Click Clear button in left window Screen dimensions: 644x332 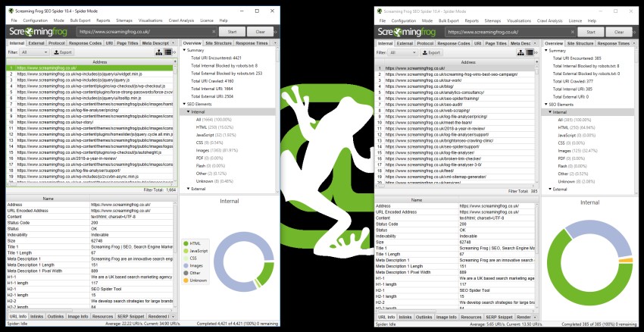point(260,32)
